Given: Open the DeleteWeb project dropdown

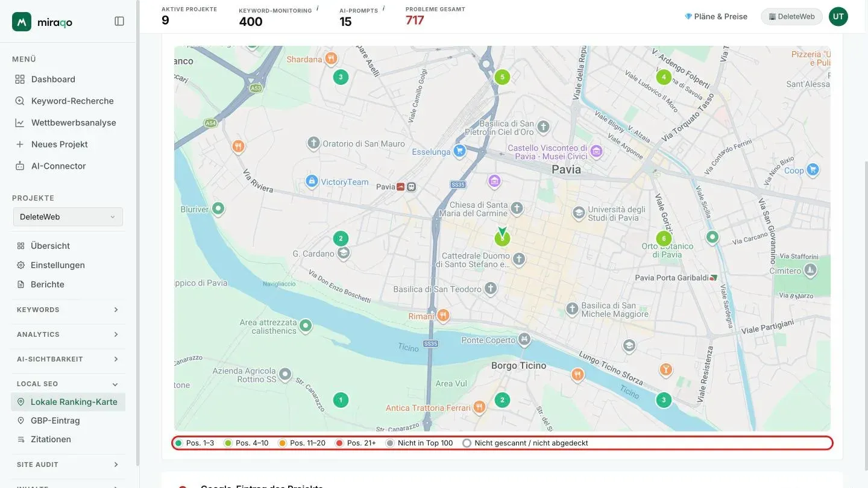Looking at the screenshot, I should tap(68, 217).
